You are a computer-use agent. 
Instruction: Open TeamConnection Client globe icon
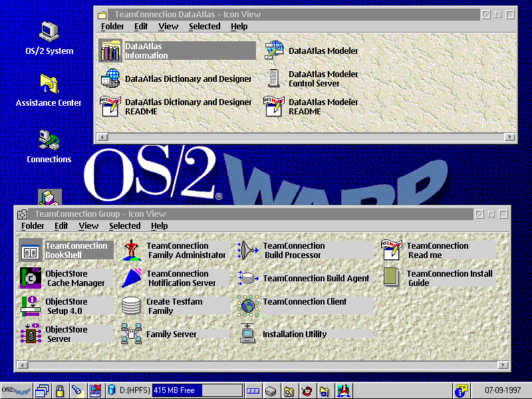(248, 306)
